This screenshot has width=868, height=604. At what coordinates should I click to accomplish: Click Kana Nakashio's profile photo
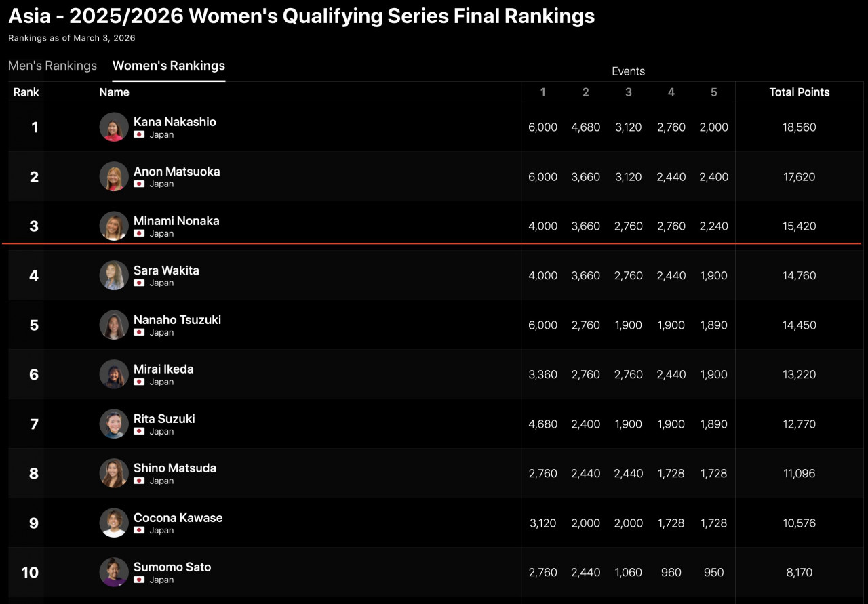(114, 127)
